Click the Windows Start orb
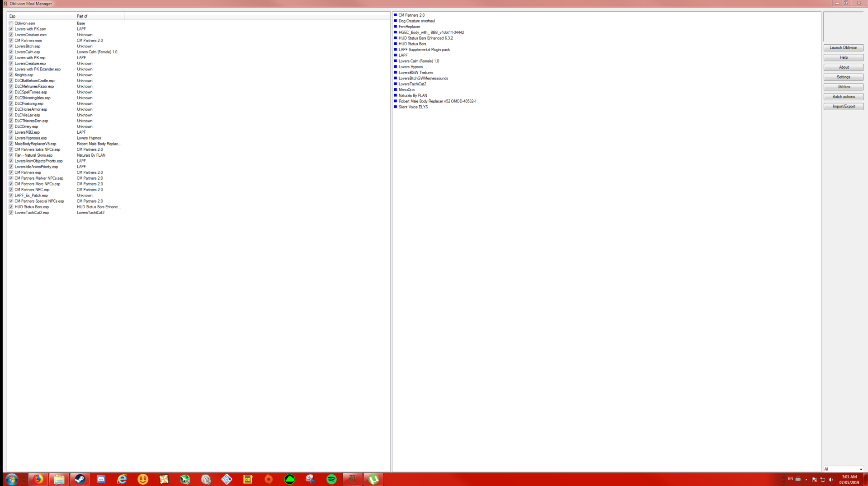Image resolution: width=868 pixels, height=486 pixels. coord(12,479)
